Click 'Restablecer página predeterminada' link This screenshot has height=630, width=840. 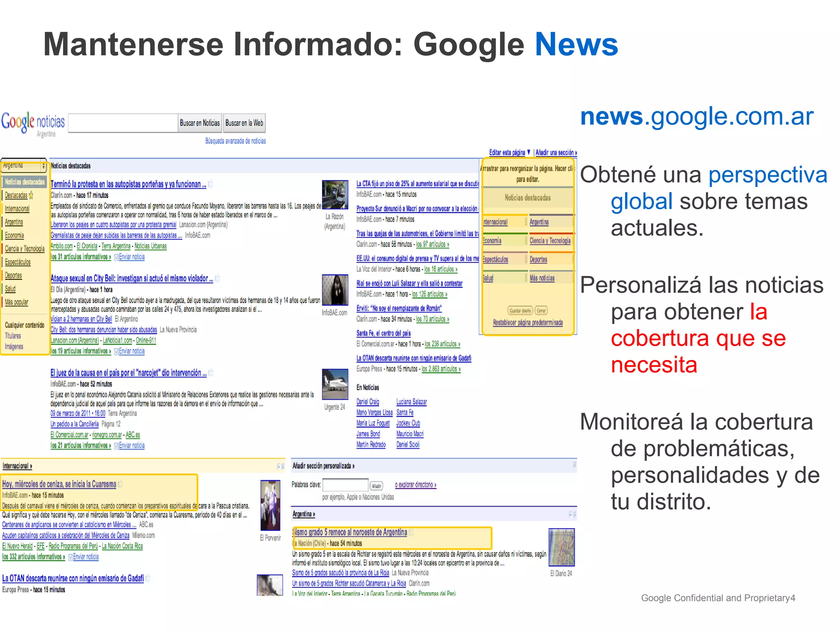(x=528, y=323)
